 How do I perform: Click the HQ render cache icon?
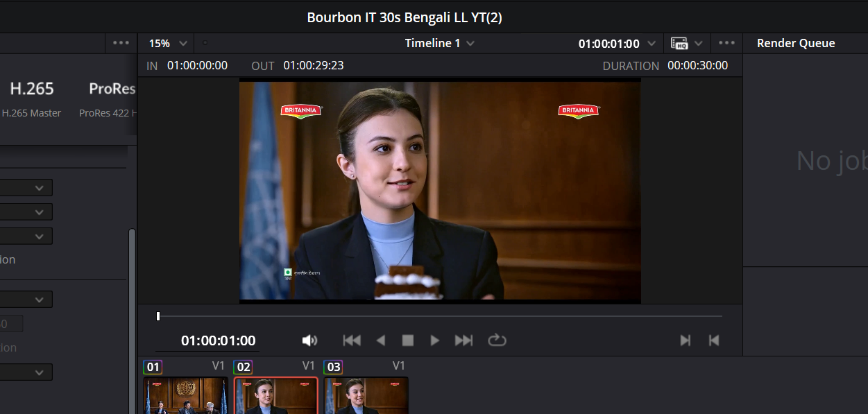click(x=679, y=44)
